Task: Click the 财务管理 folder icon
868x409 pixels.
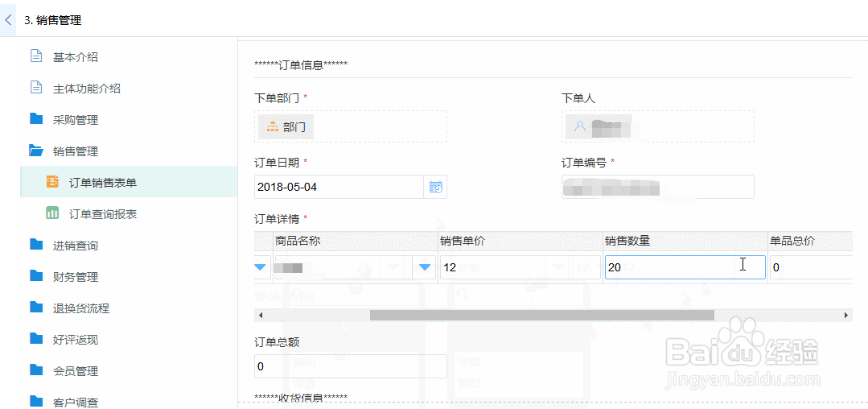Action: coord(36,276)
